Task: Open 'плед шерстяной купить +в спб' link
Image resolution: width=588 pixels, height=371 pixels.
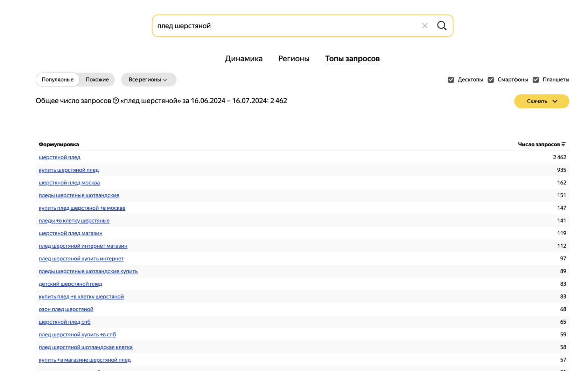Action: click(x=77, y=335)
